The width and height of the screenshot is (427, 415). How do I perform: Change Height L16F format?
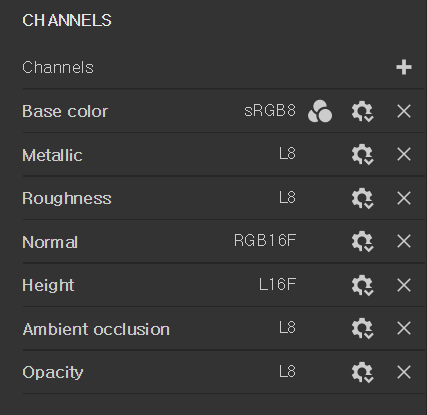click(x=277, y=284)
